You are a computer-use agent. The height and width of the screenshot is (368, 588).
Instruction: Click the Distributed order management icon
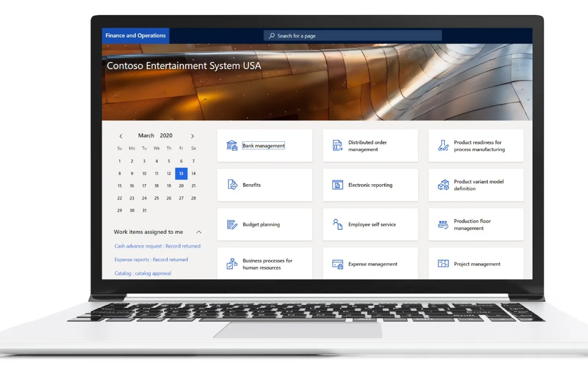coord(337,145)
